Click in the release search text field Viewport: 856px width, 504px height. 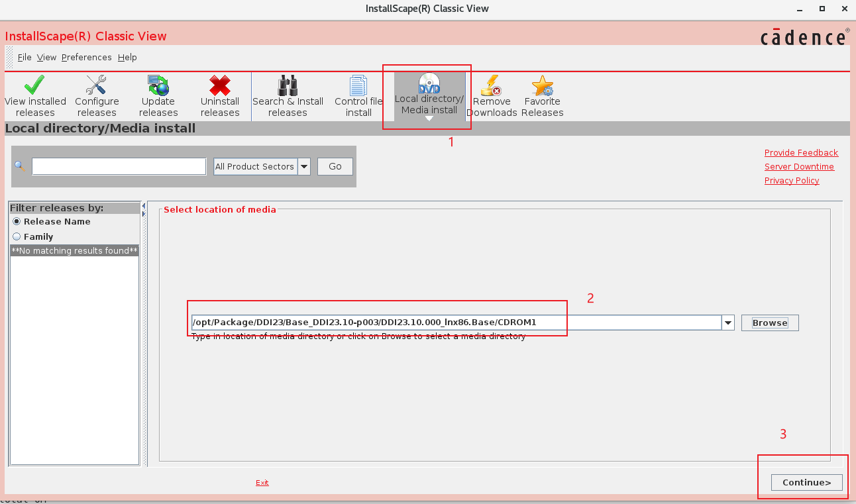pyautogui.click(x=119, y=167)
